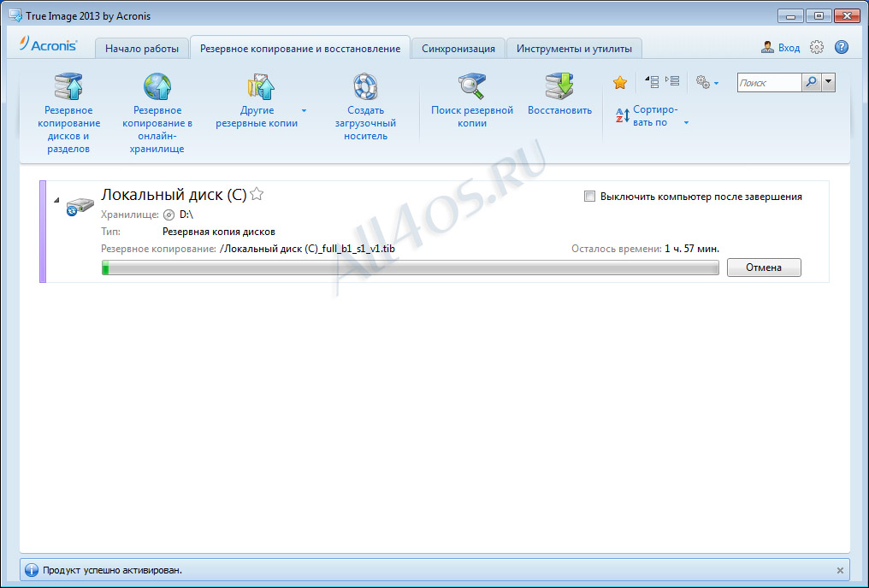The height and width of the screenshot is (588, 869).
Task: Go to Инструменты и утилиты tab
Action: pyautogui.click(x=574, y=49)
